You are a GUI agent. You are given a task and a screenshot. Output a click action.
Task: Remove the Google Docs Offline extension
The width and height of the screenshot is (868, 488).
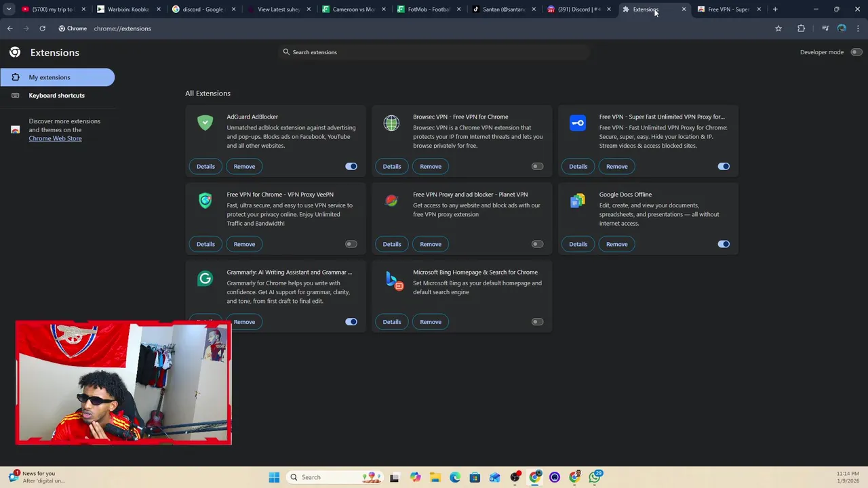617,244
